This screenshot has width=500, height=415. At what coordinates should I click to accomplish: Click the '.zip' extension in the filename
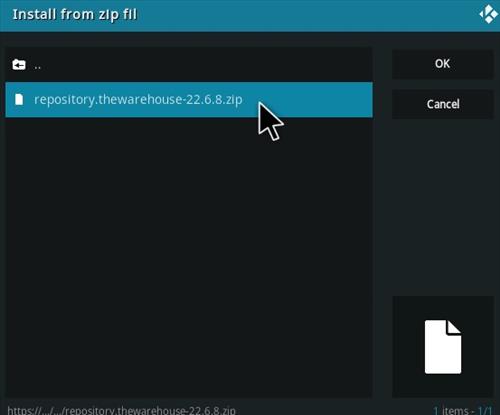pos(232,100)
